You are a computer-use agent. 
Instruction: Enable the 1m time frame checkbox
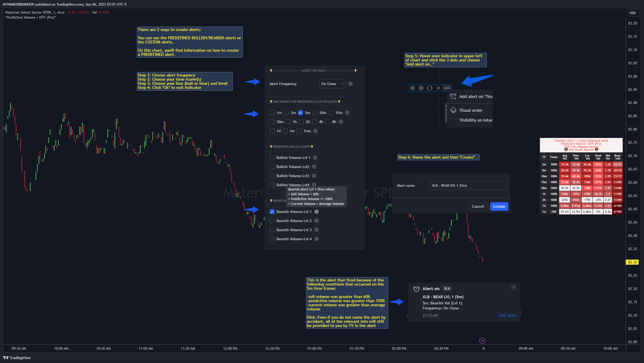[272, 113]
